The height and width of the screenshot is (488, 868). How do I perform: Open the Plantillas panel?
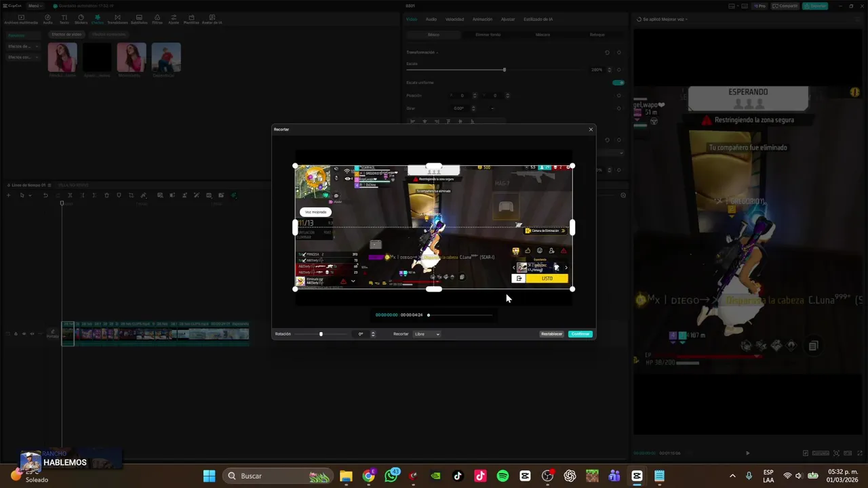coord(191,19)
